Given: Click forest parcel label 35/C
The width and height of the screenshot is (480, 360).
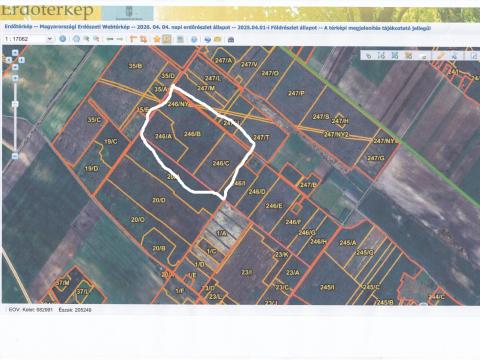Looking at the screenshot, I should [94, 120].
